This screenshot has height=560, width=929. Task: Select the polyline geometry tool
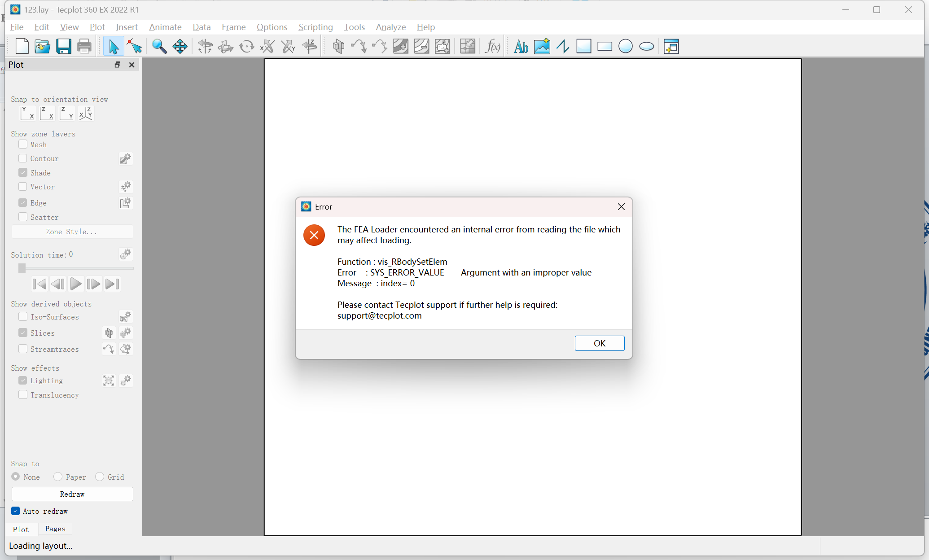click(x=563, y=46)
